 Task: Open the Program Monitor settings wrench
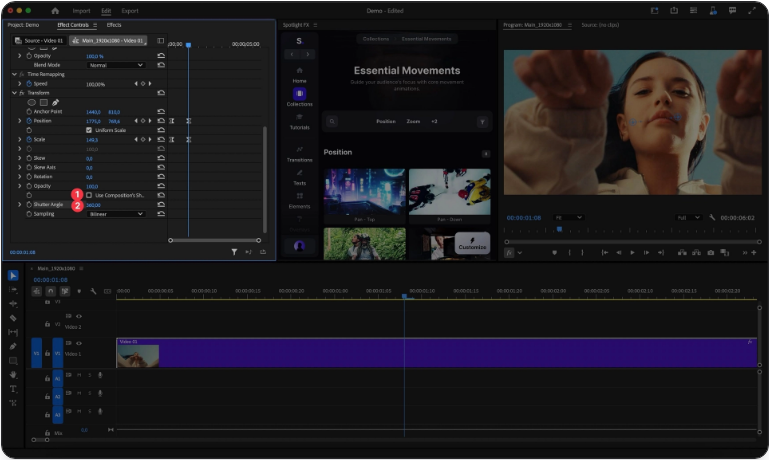click(x=712, y=217)
